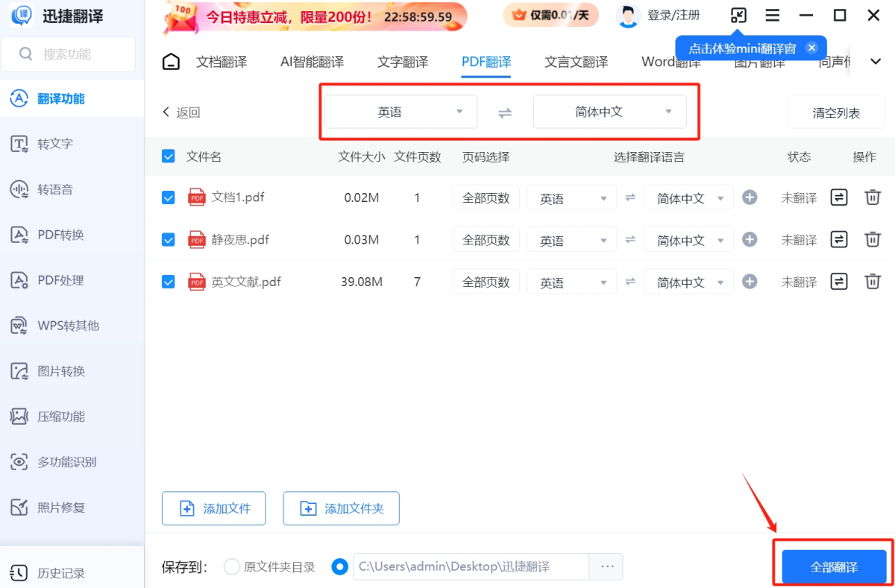Swap languages in the 静夜思.pdf row

630,239
